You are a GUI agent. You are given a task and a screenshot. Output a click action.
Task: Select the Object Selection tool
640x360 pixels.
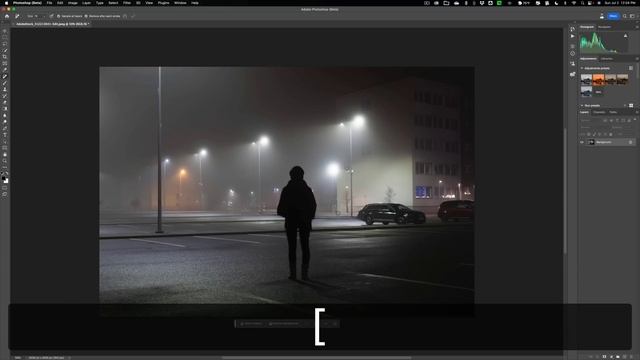coord(5,50)
